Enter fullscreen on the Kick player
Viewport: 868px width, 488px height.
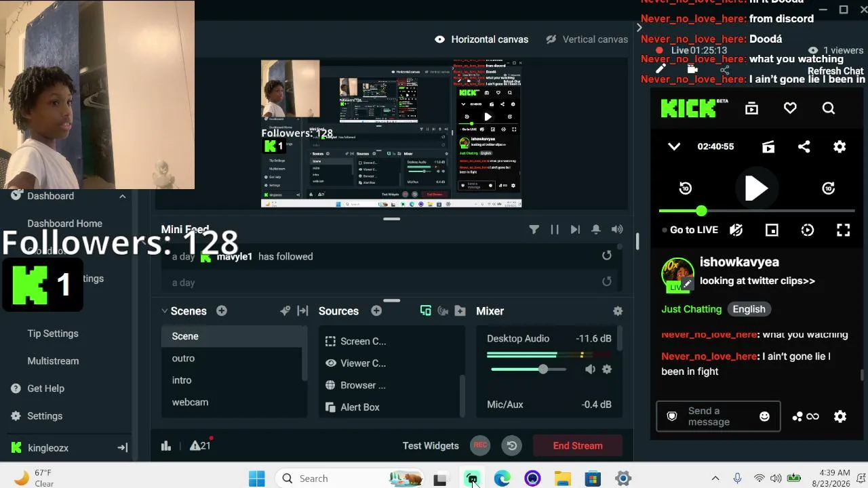click(x=843, y=230)
